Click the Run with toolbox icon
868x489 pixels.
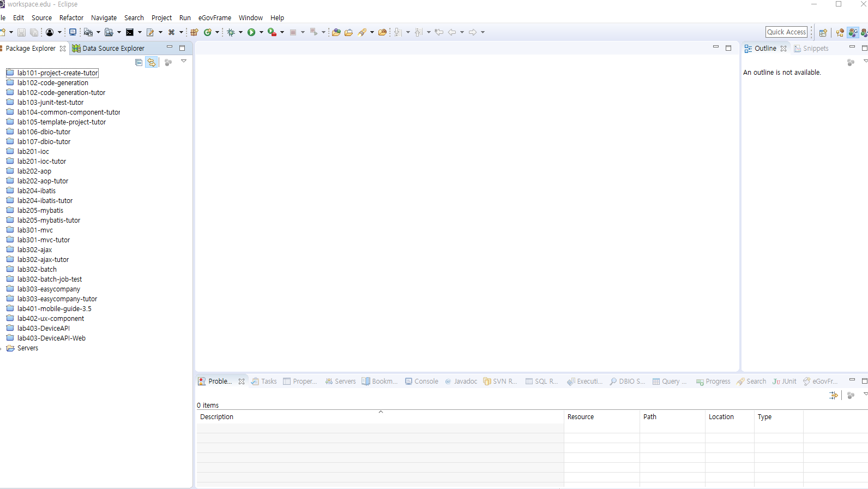pyautogui.click(x=272, y=33)
